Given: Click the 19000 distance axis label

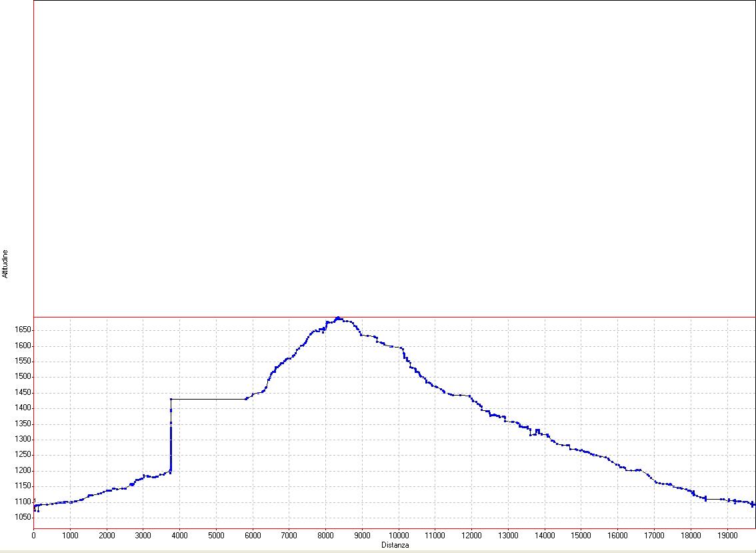Looking at the screenshot, I should (727, 535).
